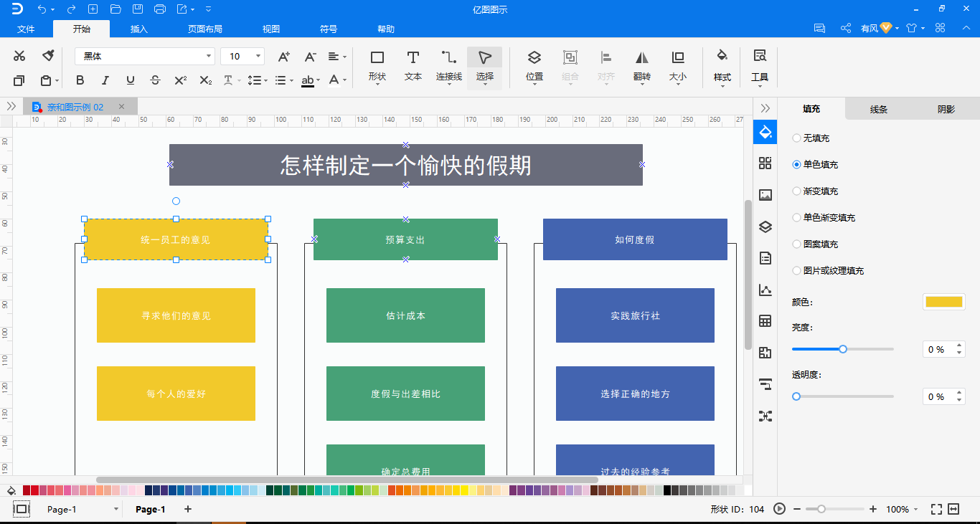This screenshot has height=524, width=980.
Task: Select Solid Fill (单色填充) option
Action: [815, 164]
